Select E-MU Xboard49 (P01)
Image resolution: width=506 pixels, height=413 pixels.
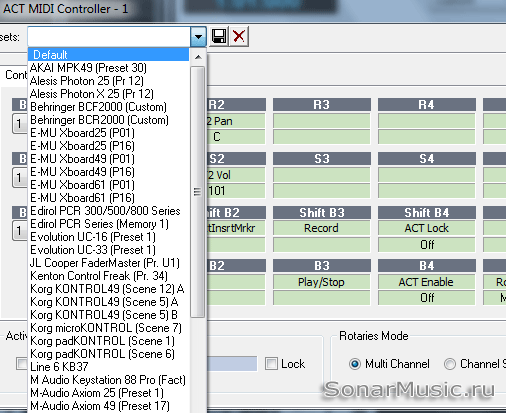click(x=108, y=159)
